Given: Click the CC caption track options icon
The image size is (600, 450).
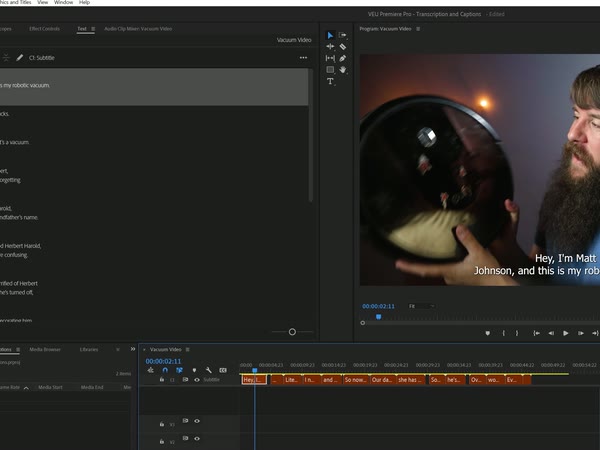Looking at the screenshot, I should tap(223, 370).
